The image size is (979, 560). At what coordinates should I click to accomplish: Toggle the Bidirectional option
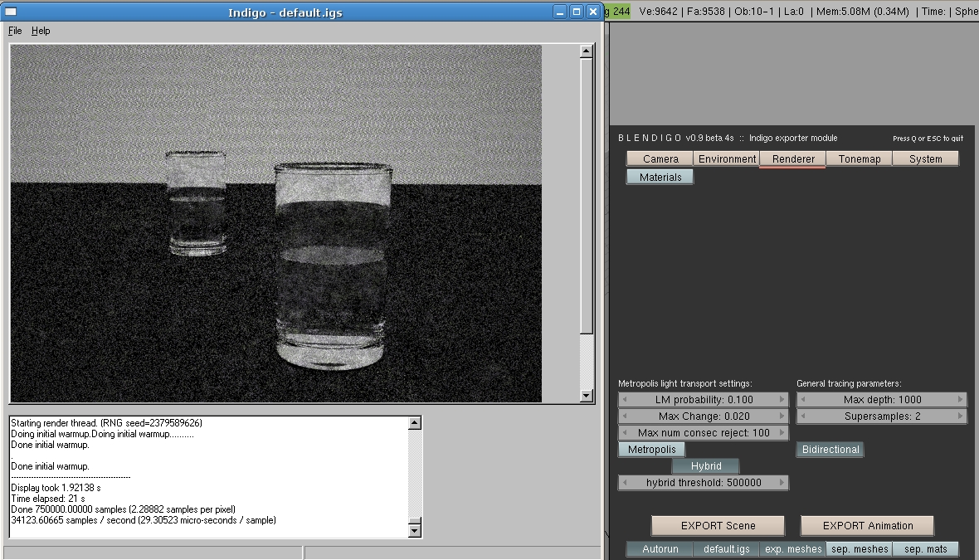830,450
